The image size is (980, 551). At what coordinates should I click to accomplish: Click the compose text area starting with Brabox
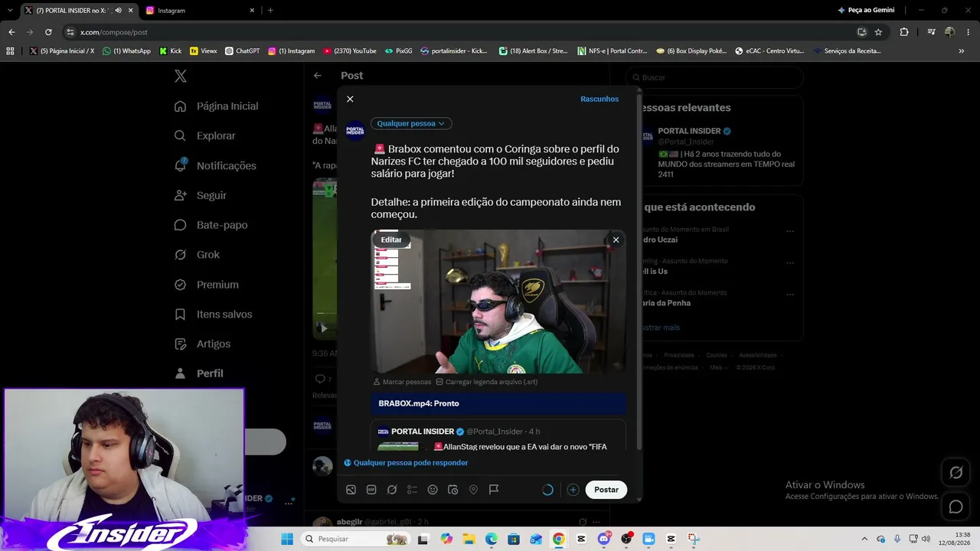tap(496, 181)
